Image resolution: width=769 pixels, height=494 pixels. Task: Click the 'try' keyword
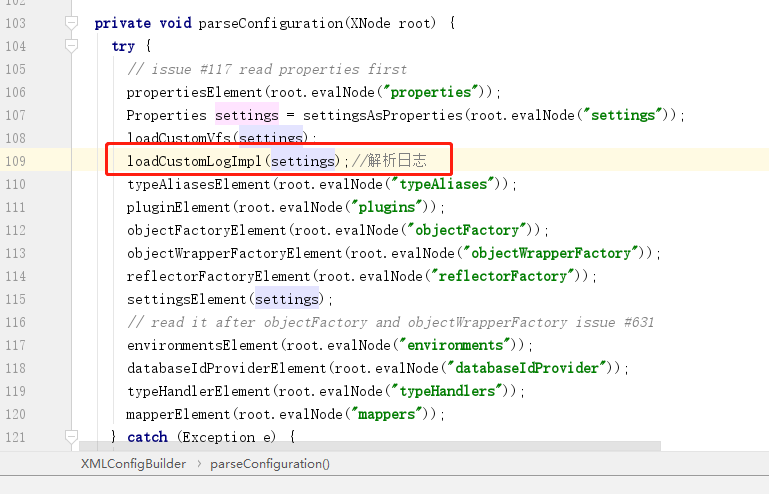(123, 46)
